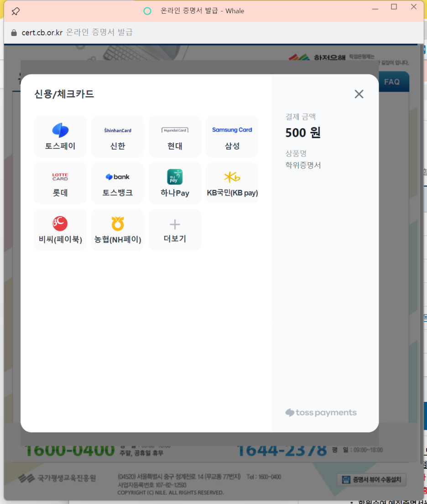The image size is (427, 504).
Task: Close the Whale popup window
Action: click(x=414, y=7)
